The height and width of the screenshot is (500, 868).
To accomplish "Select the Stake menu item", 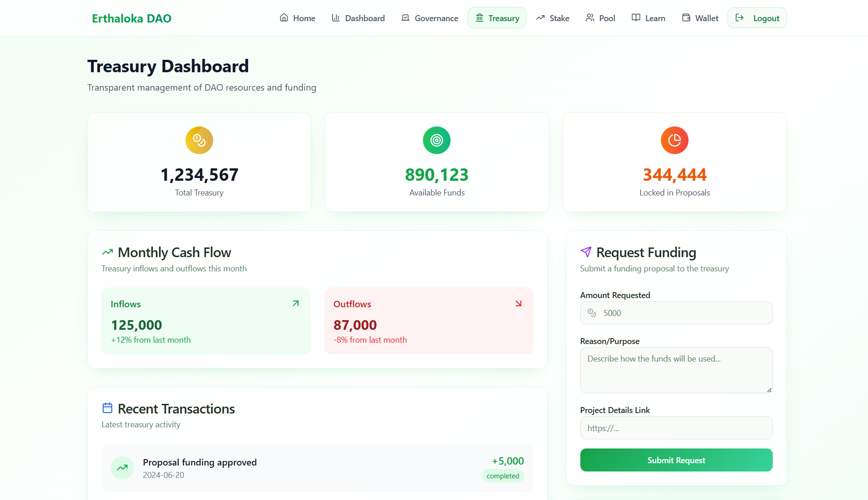I will click(552, 18).
